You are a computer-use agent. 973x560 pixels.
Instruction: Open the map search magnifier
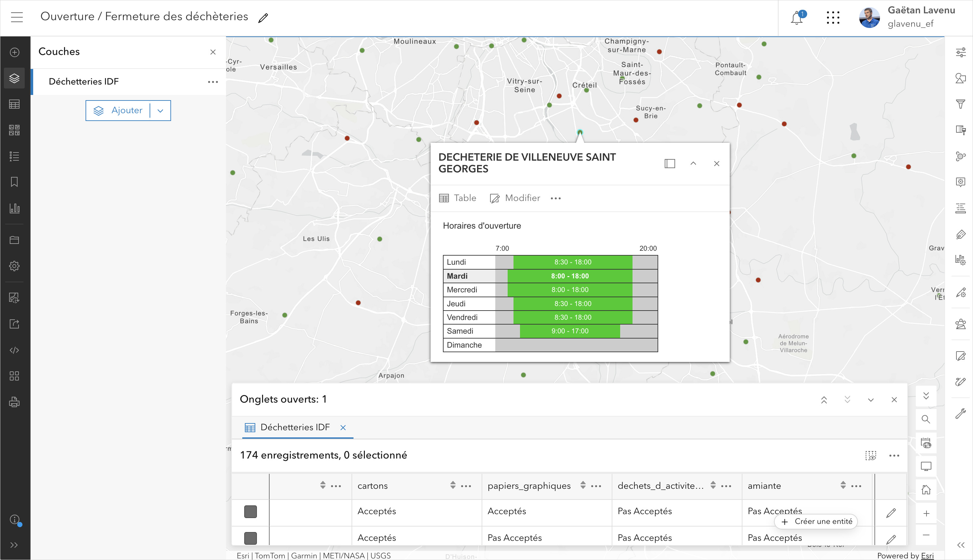[926, 419]
